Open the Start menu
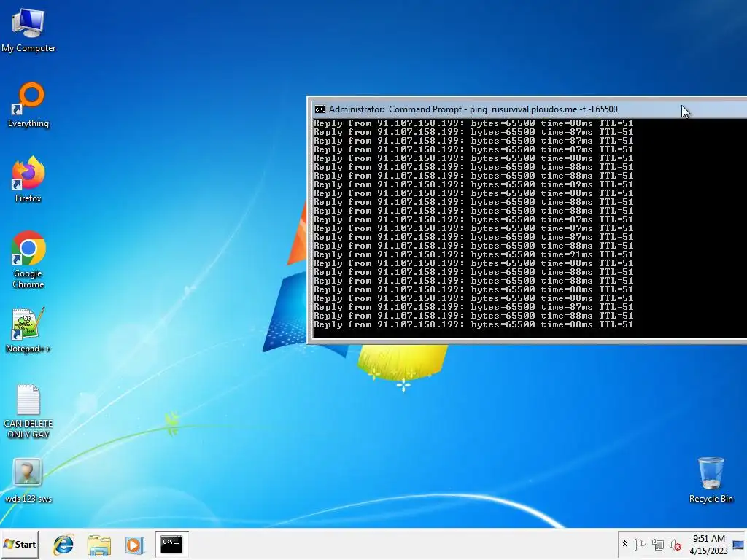Image resolution: width=747 pixels, height=560 pixels. [20, 544]
